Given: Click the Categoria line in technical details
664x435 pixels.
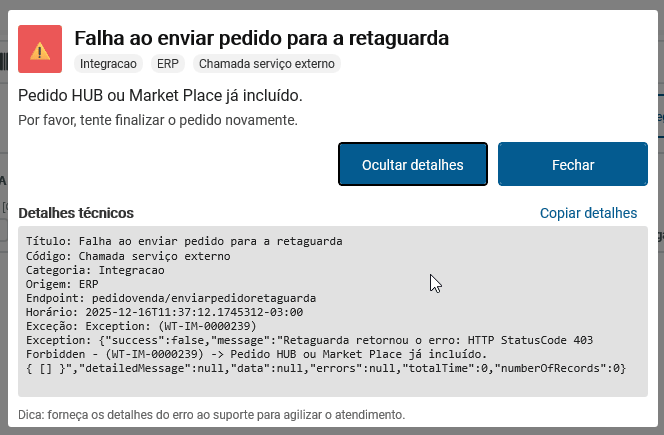Looking at the screenshot, I should coord(95,270).
